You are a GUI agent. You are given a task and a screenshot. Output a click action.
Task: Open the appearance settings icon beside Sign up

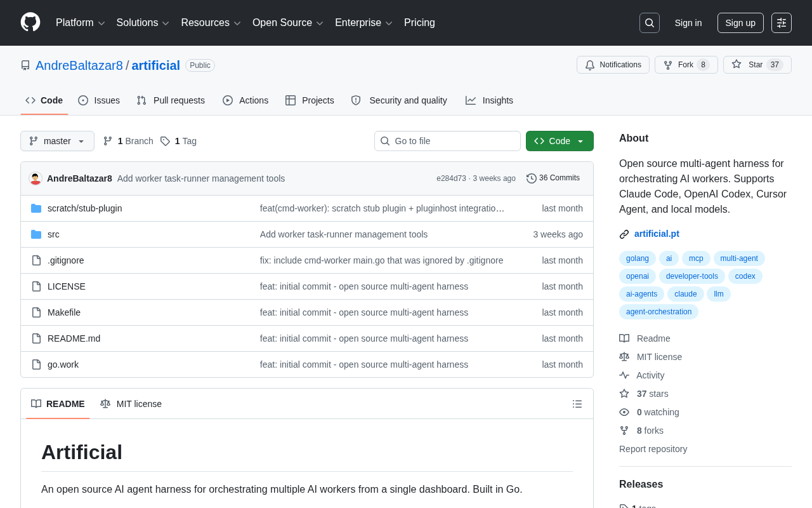click(x=782, y=23)
